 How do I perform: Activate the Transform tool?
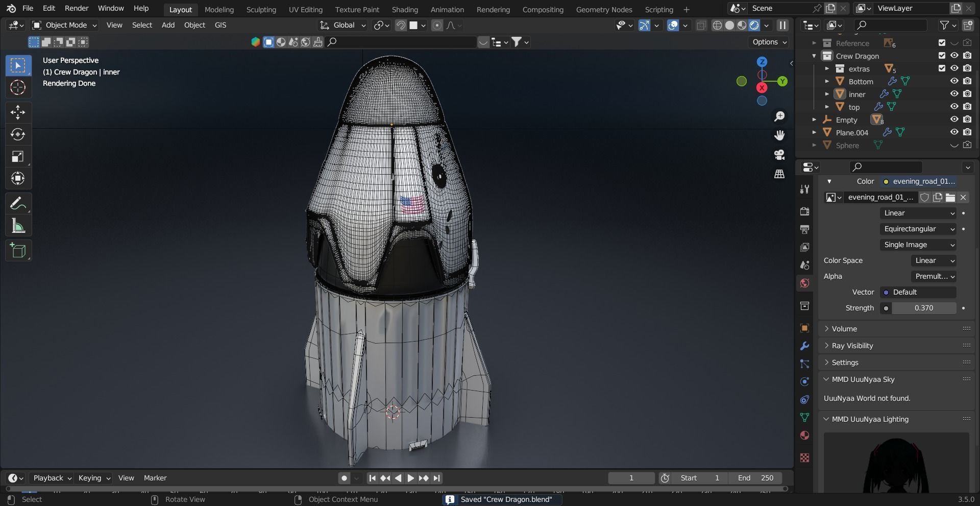coord(18,178)
